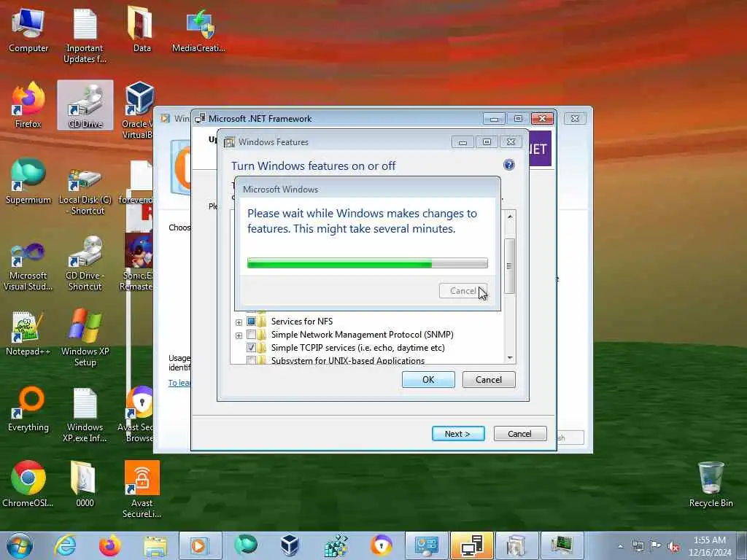The width and height of the screenshot is (747, 560).
Task: Click the muted volume tray icon
Action: pos(673,546)
